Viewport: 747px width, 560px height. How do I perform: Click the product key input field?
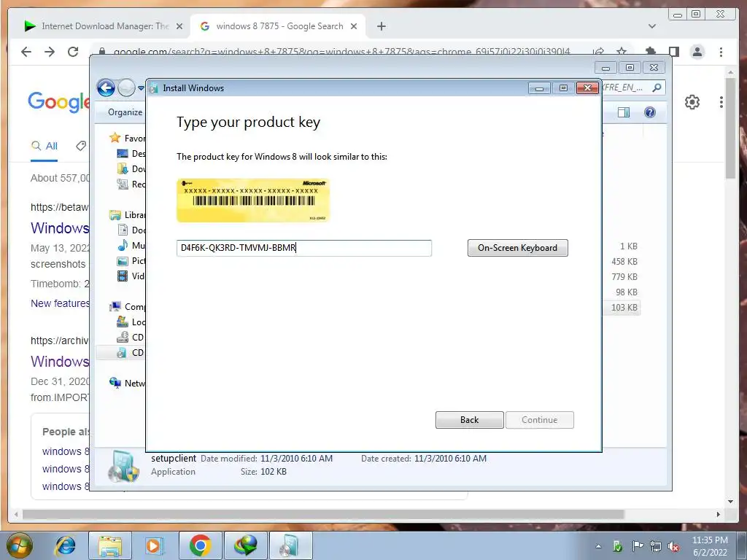pyautogui.click(x=304, y=248)
